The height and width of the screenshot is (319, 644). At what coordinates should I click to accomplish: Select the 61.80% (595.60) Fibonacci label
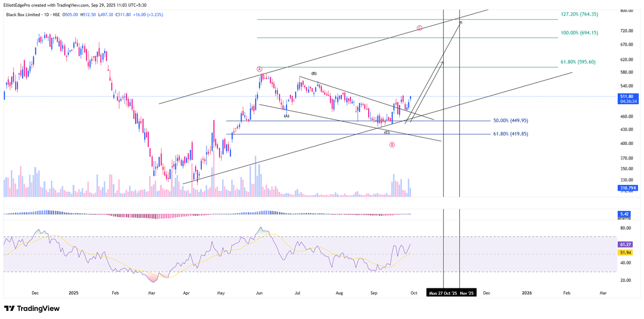tap(578, 62)
